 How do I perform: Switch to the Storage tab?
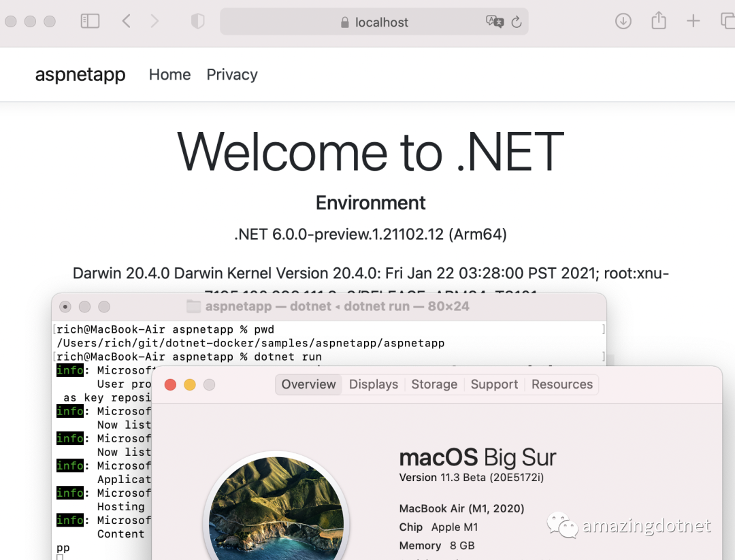coord(434,384)
